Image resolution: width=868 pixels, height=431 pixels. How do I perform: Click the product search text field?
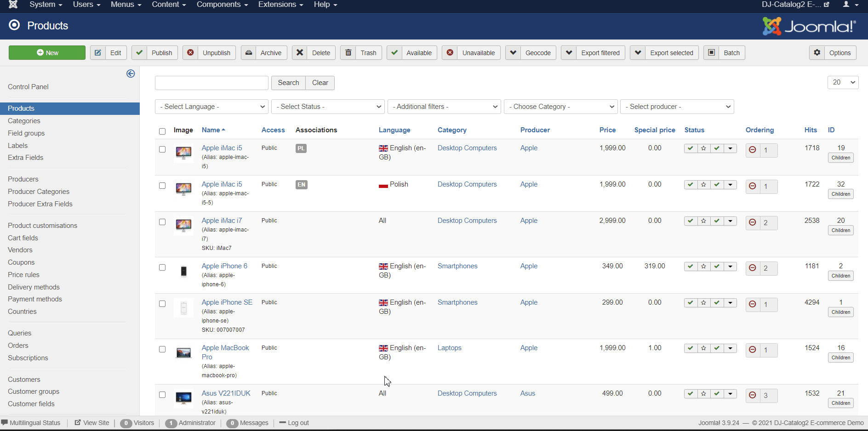211,83
